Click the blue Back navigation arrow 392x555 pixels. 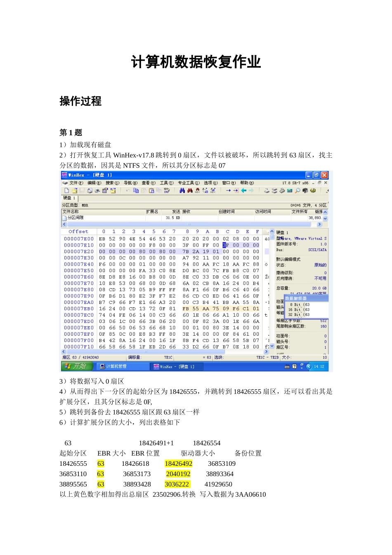243,190
